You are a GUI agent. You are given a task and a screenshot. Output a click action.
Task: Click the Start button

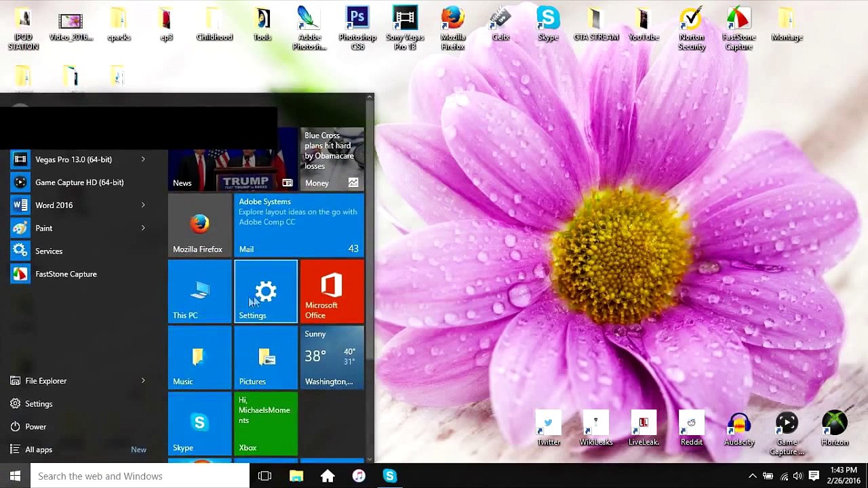click(x=15, y=476)
